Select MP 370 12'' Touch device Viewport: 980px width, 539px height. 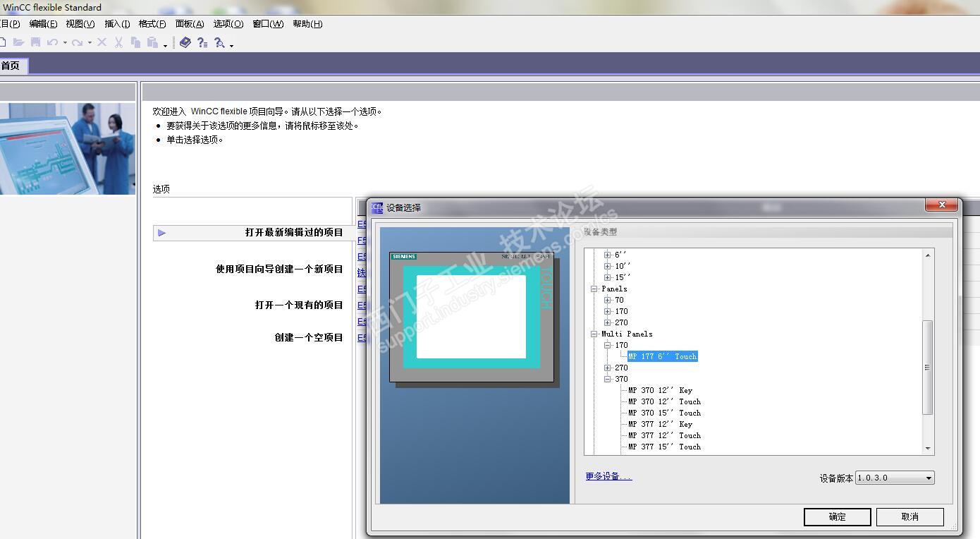coord(665,401)
